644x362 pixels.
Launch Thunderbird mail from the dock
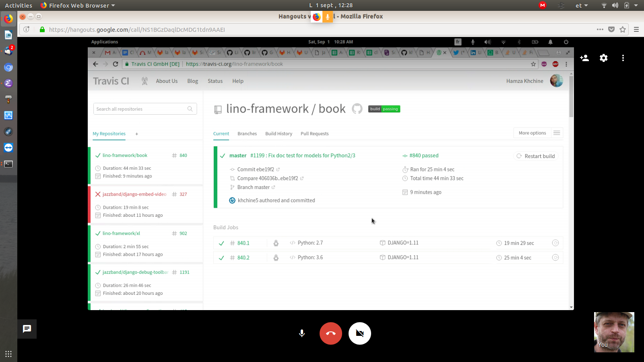(8, 51)
